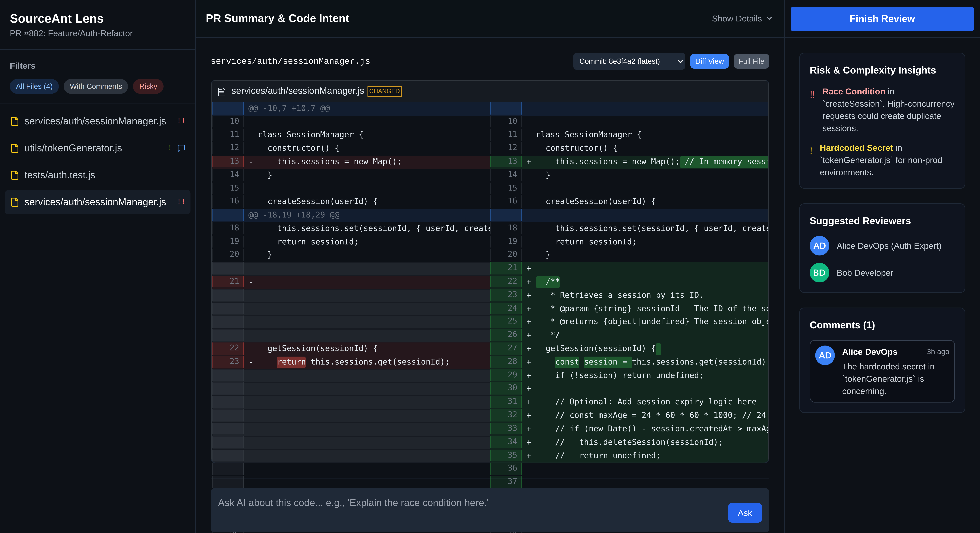Click the '/**' highlighted token on line 22
The height and width of the screenshot is (533, 980).
point(548,282)
